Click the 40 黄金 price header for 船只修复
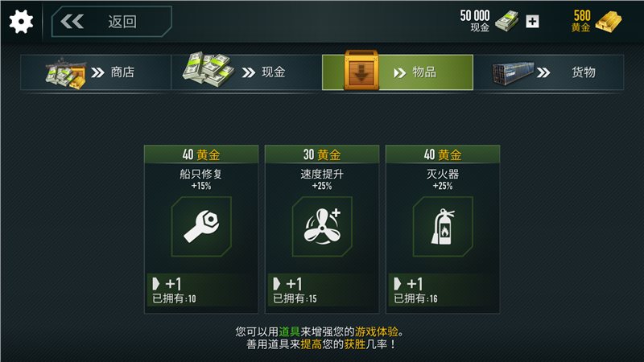 click(201, 154)
